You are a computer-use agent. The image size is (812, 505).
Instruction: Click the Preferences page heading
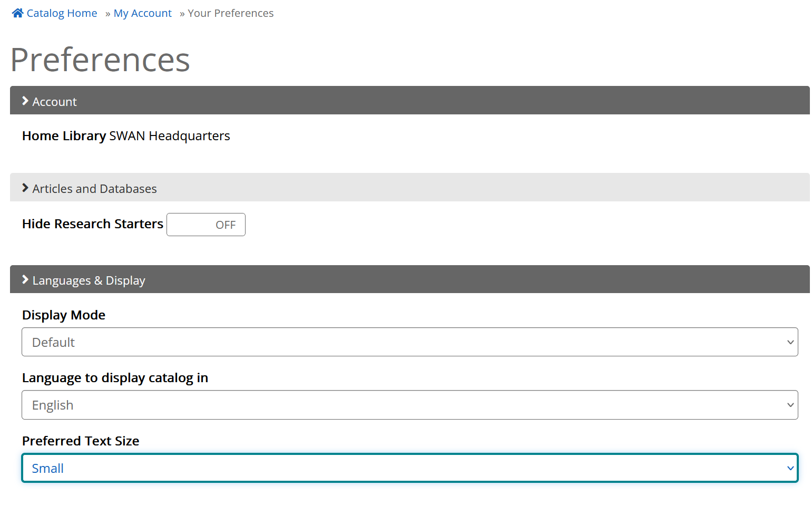(x=100, y=60)
